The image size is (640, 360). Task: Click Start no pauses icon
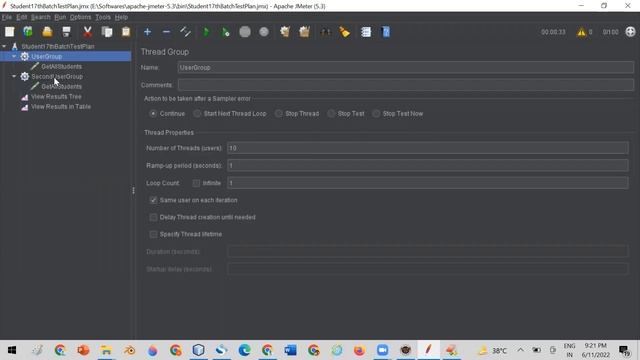pyautogui.click(x=225, y=32)
